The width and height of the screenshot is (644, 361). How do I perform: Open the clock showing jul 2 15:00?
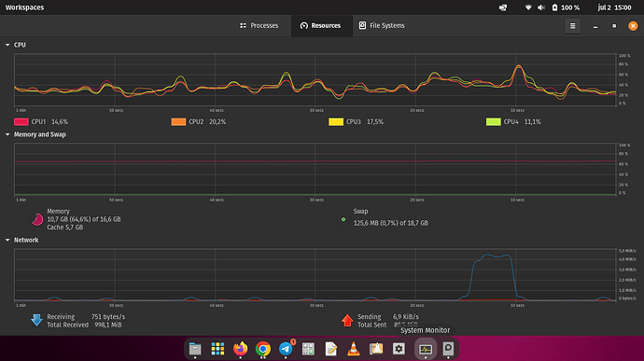click(x=614, y=7)
